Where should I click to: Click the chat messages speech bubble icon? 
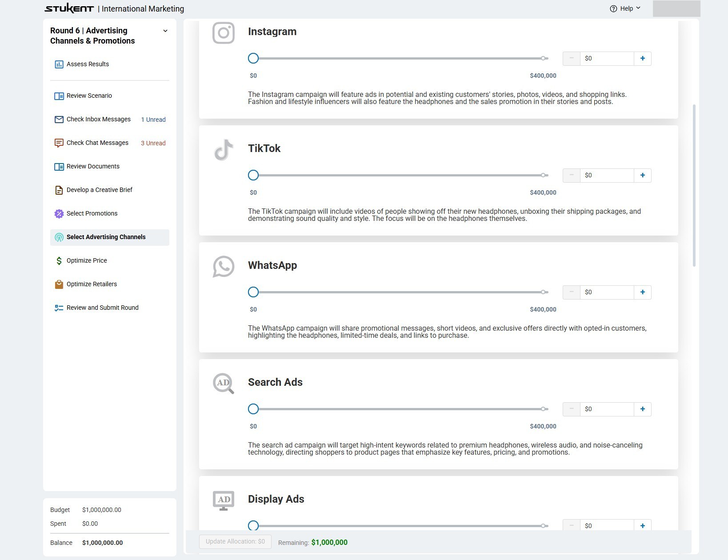pyautogui.click(x=59, y=143)
